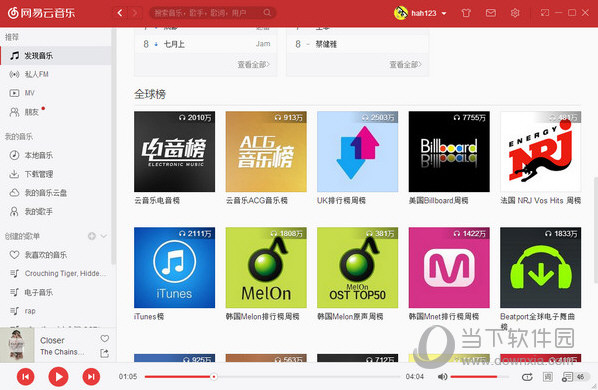
Task: Expand the hah123 account dropdown arrow
Action: (444, 13)
